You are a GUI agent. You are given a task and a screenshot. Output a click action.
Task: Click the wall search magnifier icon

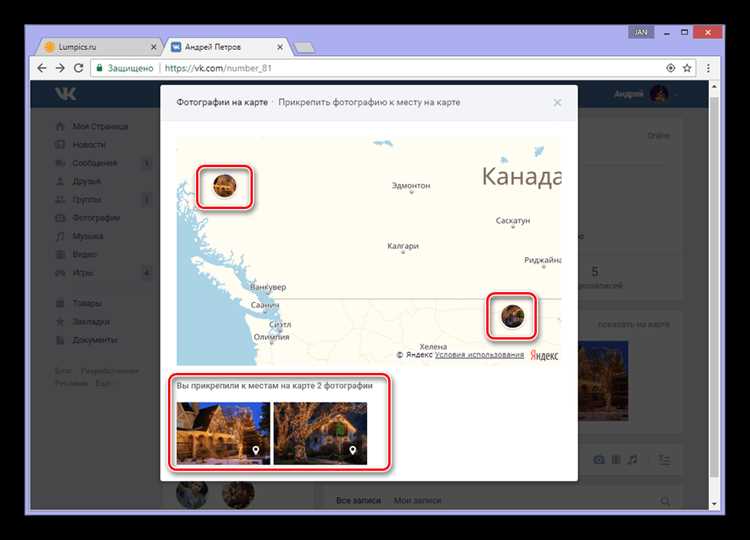point(665,501)
